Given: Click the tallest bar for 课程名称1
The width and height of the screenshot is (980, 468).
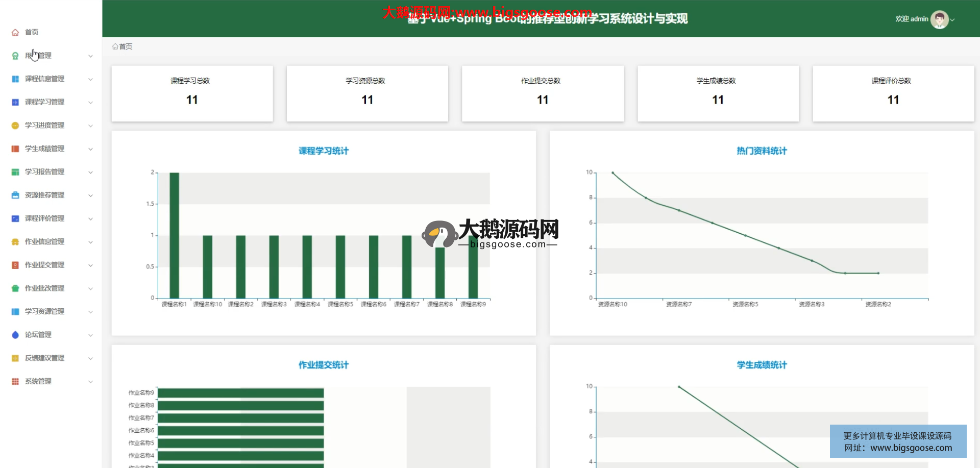Looking at the screenshot, I should [174, 235].
